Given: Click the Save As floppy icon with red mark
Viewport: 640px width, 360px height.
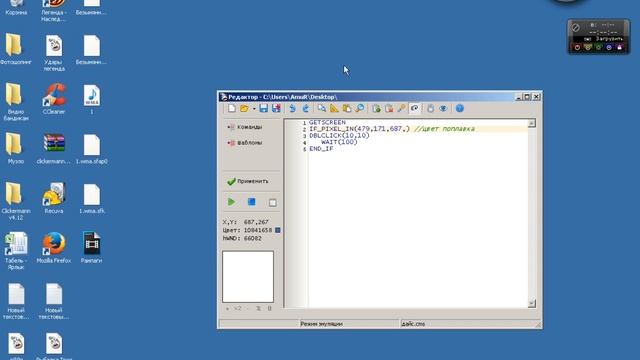Looking at the screenshot, I should coord(276,109).
